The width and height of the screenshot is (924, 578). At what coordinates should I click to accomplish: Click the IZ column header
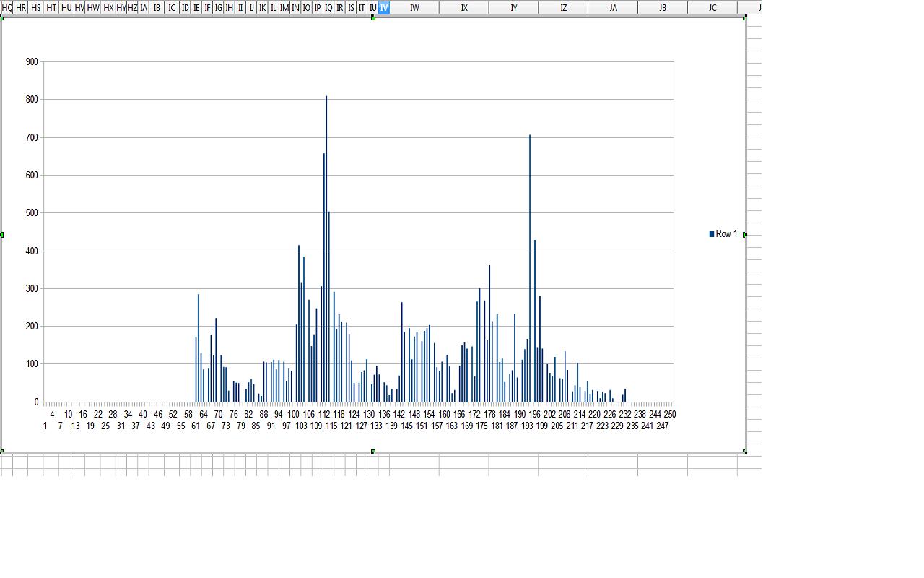point(563,7)
